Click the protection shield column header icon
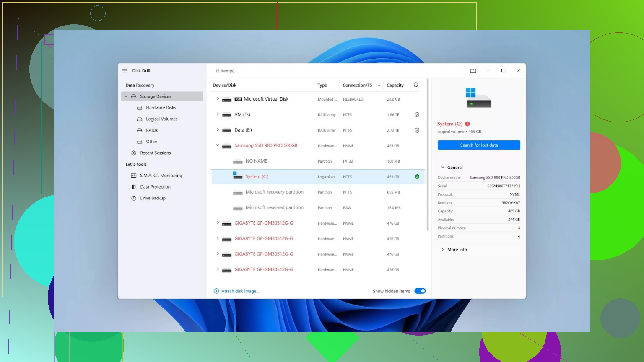The height and width of the screenshot is (362, 644). 416,85
